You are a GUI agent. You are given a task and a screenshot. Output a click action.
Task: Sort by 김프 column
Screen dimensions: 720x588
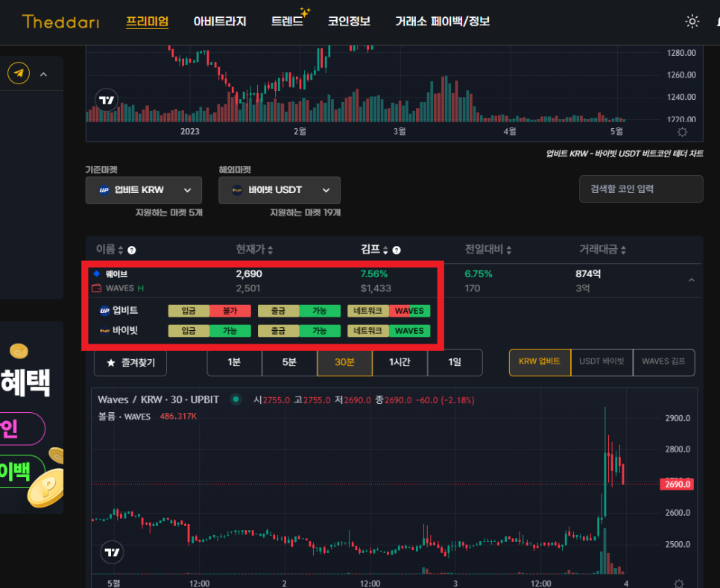pyautogui.click(x=374, y=250)
